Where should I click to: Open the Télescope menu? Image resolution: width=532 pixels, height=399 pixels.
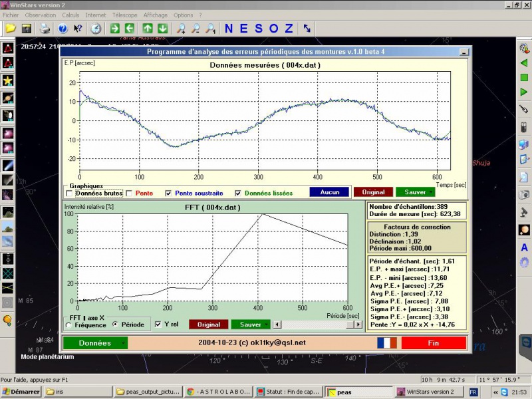click(125, 15)
